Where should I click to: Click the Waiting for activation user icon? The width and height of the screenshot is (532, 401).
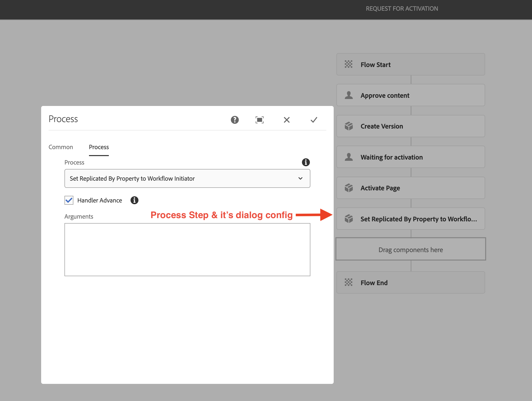click(349, 157)
